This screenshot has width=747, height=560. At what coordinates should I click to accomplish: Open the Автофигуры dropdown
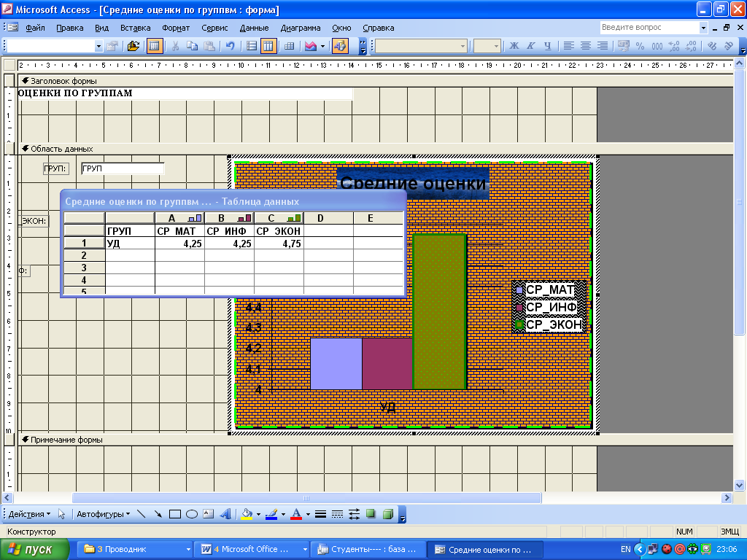click(104, 514)
